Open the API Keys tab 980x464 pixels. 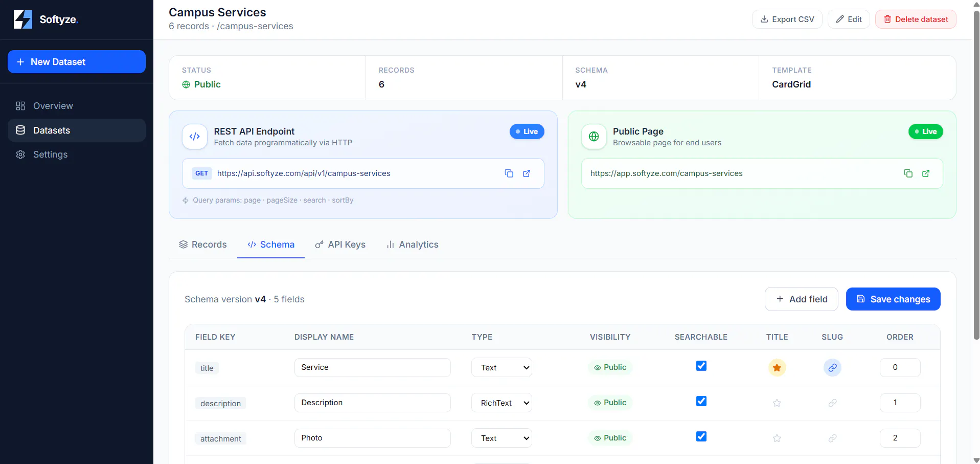coord(340,245)
